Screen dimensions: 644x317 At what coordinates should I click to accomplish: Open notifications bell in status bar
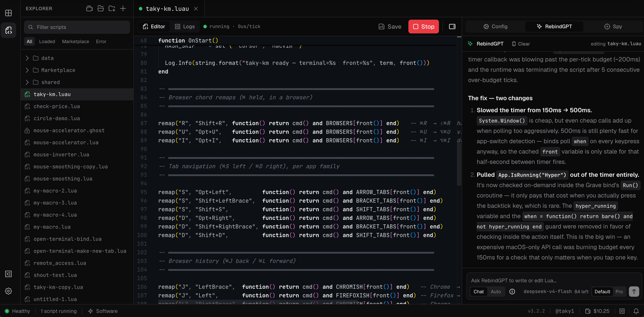point(636,311)
